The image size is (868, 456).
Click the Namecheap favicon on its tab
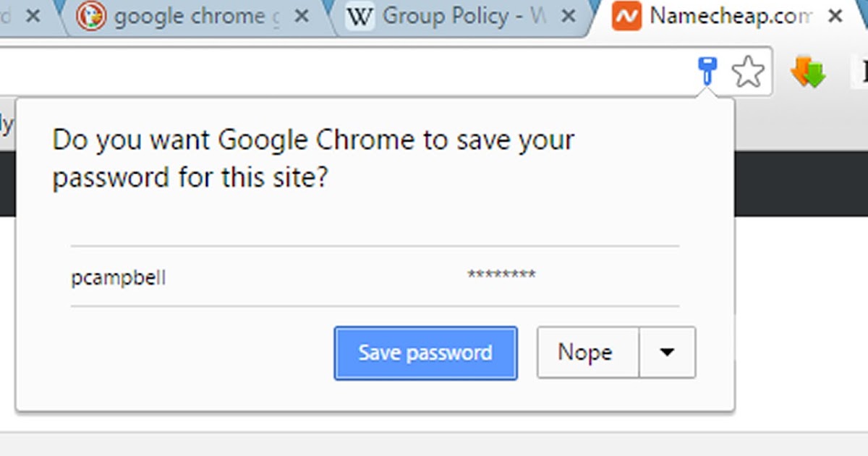pos(628,15)
